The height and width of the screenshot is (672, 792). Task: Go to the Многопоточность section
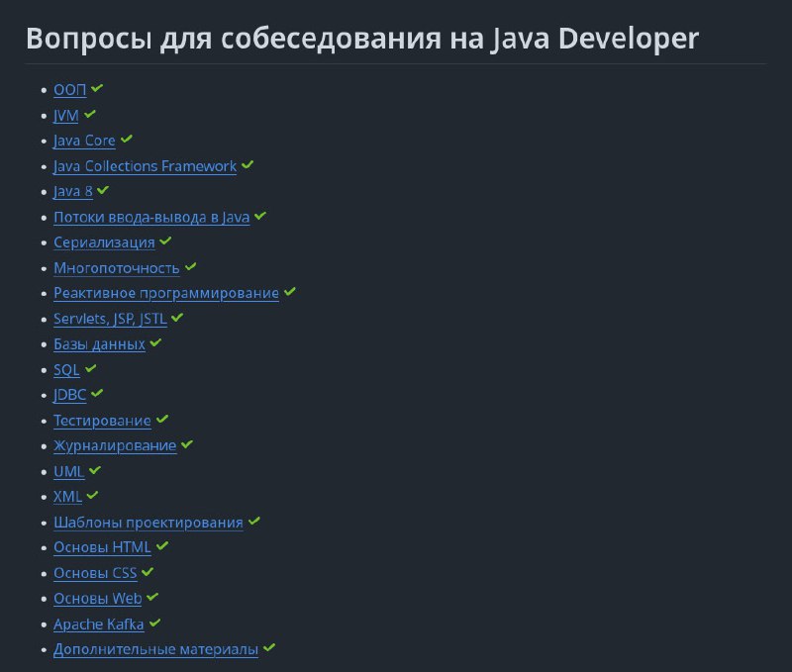point(117,268)
